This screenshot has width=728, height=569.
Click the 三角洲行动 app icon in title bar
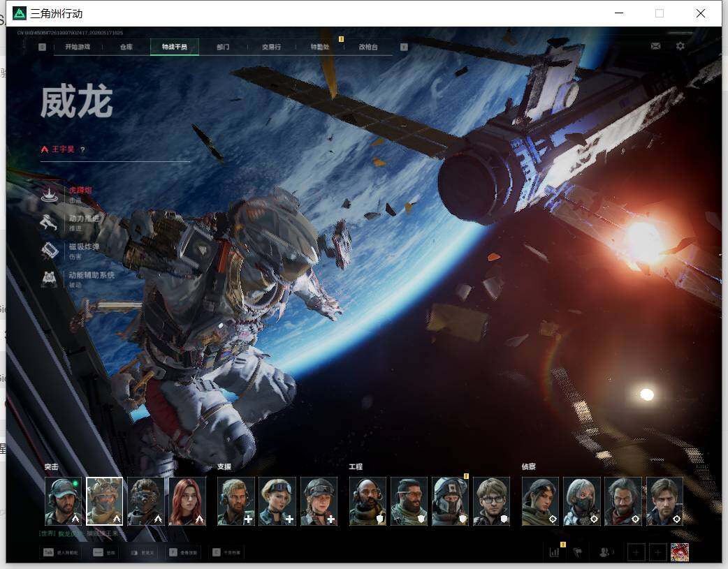click(x=20, y=13)
